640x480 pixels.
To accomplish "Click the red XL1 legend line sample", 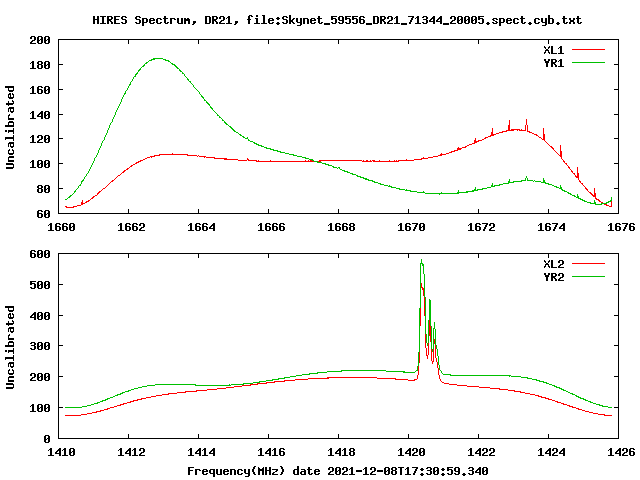I will pyautogui.click(x=588, y=50).
